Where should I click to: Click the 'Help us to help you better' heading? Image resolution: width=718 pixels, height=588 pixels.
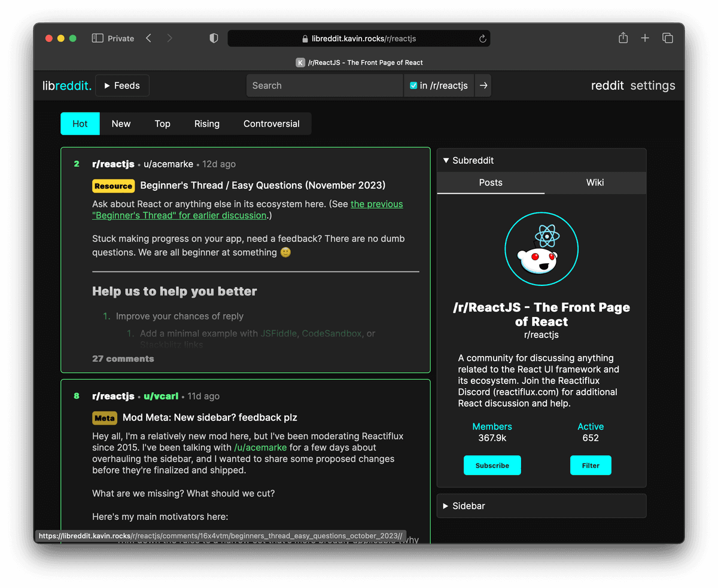pyautogui.click(x=175, y=291)
